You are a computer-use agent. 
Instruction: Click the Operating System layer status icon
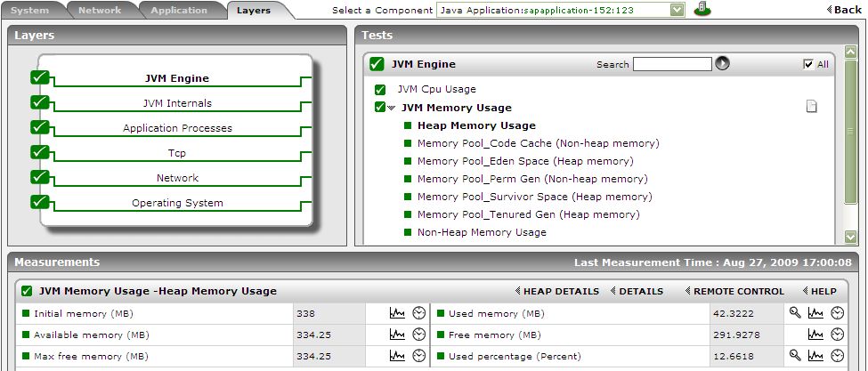(x=40, y=202)
